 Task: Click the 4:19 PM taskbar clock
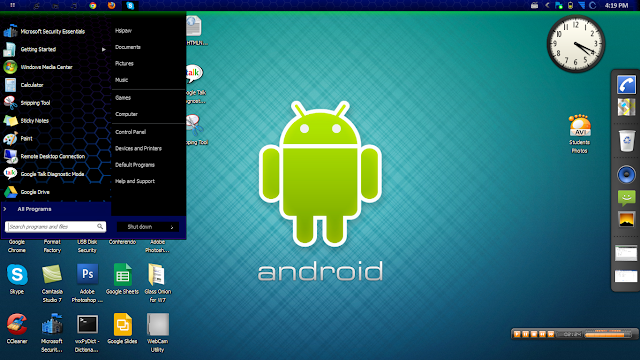616,5
